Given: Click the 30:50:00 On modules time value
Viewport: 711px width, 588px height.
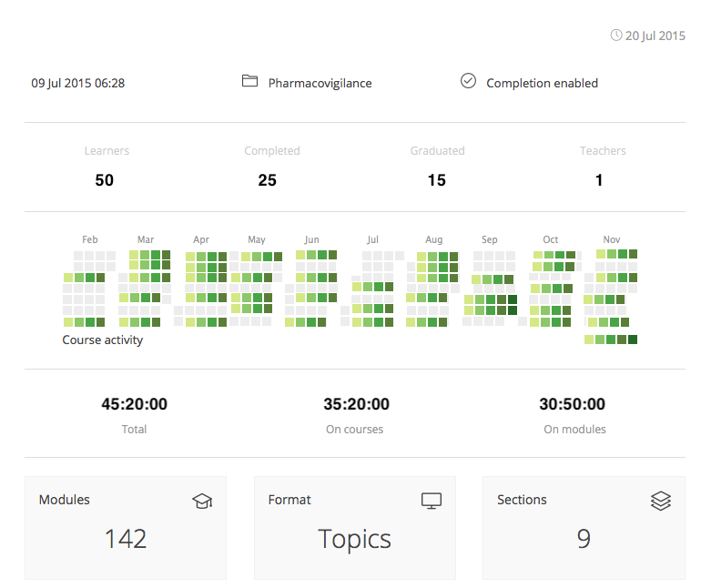Looking at the screenshot, I should (x=573, y=404).
